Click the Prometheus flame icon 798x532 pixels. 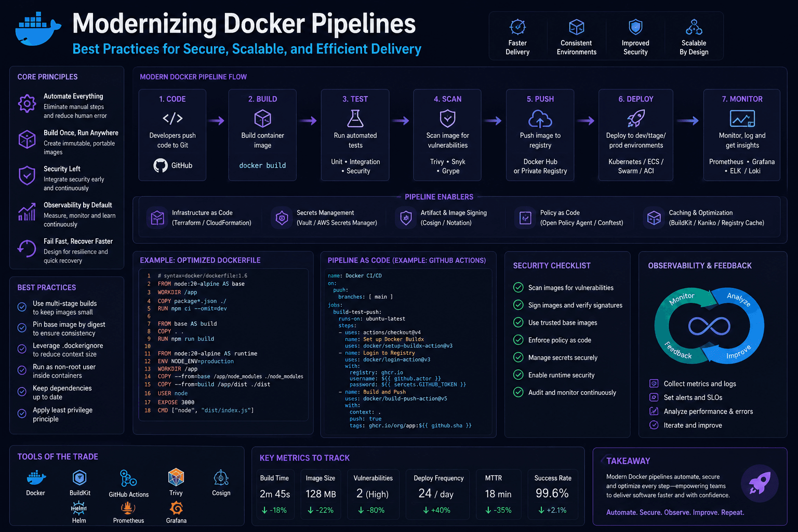pos(128,508)
